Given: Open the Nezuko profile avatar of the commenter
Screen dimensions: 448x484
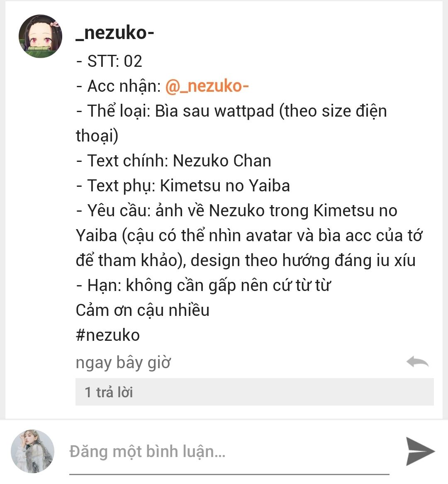Looking at the screenshot, I should coord(40,36).
